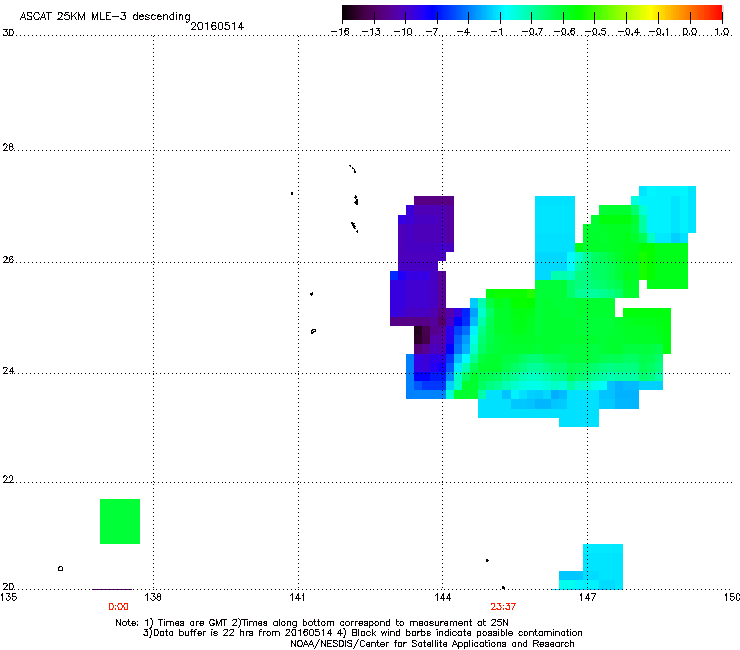Click longitude axis label '144'
The image size is (740, 650).
[x=442, y=597]
